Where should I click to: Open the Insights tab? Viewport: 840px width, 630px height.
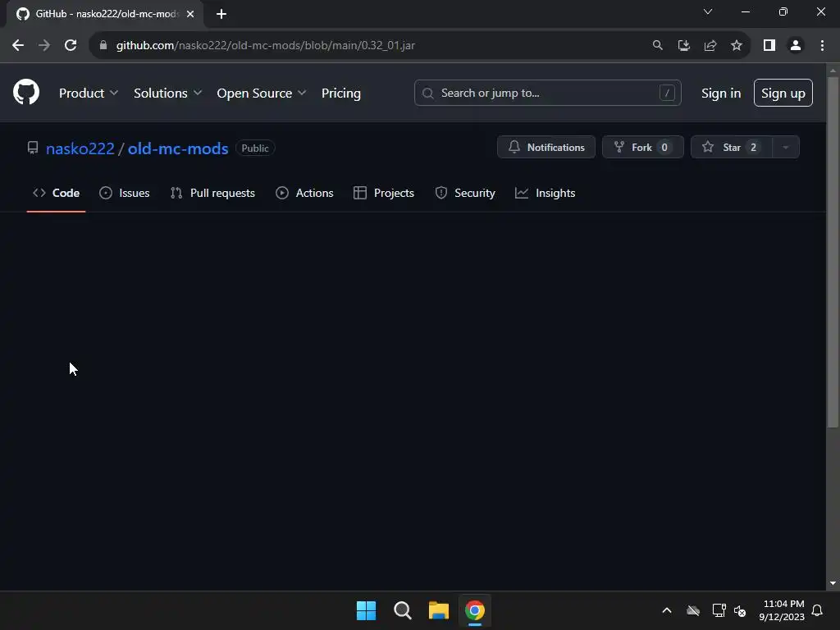[x=546, y=193]
